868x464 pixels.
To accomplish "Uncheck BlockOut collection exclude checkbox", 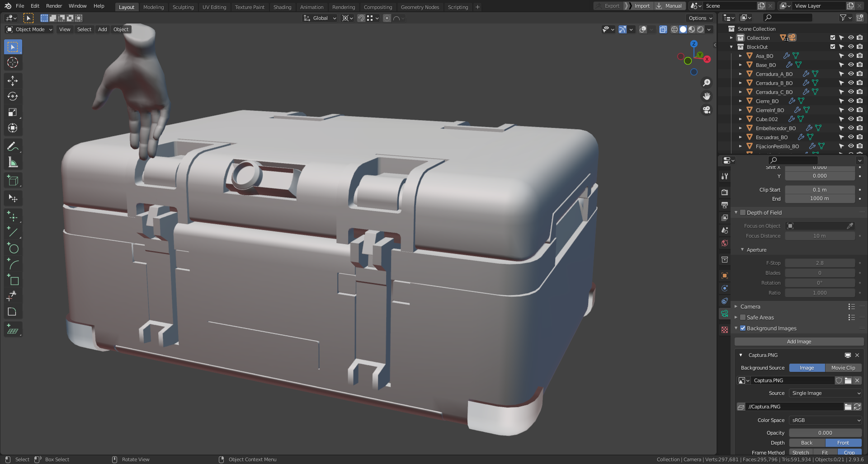I will (x=833, y=47).
